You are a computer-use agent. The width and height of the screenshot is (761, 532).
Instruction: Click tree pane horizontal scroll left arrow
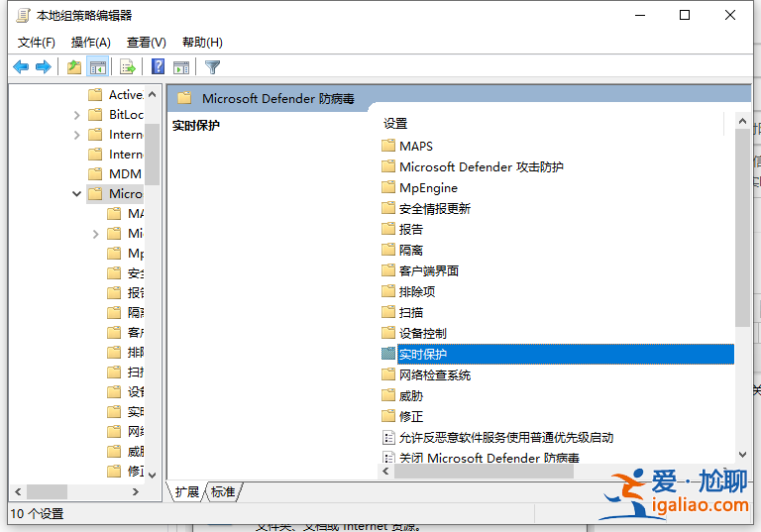[18, 491]
